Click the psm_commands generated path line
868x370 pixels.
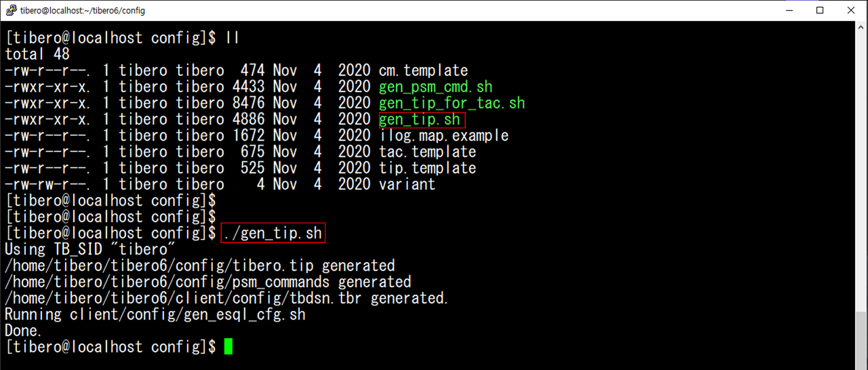point(208,282)
